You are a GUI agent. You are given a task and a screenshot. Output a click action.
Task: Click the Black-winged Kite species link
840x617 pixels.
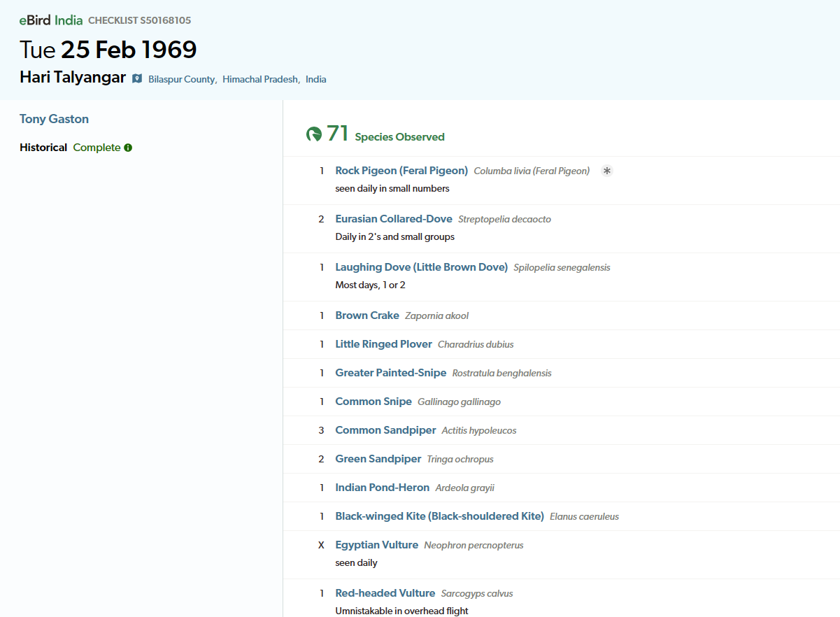pyautogui.click(x=439, y=516)
